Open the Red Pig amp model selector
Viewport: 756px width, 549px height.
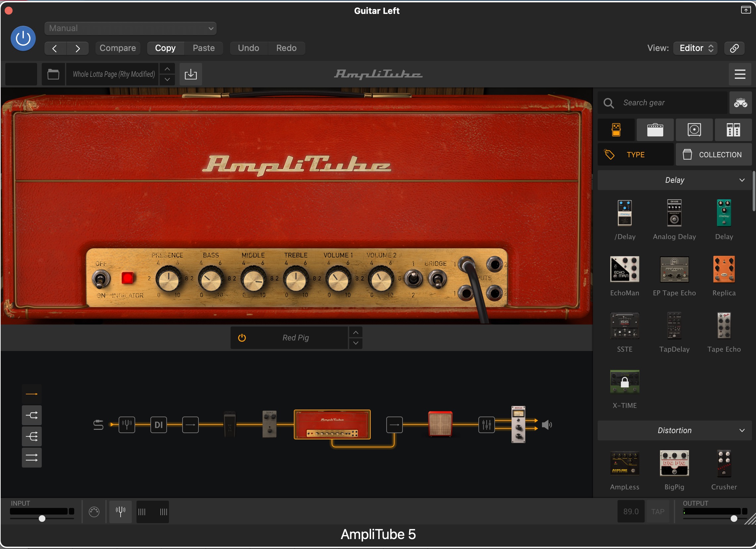click(296, 338)
